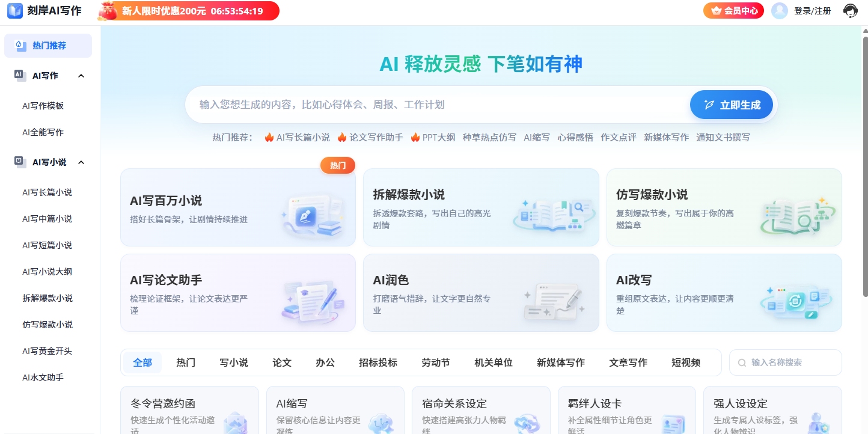
Task: Click the 刻岸AI写作 logo icon
Action: (x=15, y=10)
